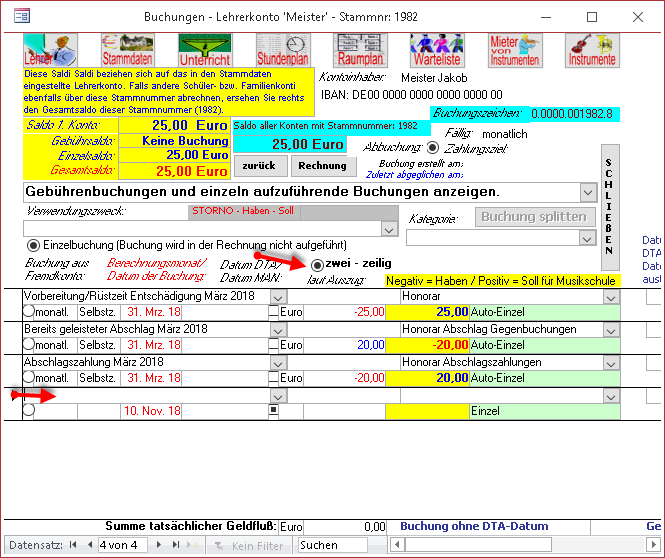Open the Unterricht section icon

click(x=204, y=49)
